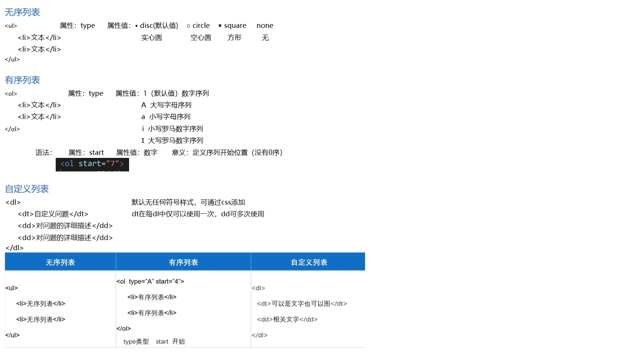Click the a 小写字母序列 line
This screenshot has width=644, height=361.
(x=166, y=116)
